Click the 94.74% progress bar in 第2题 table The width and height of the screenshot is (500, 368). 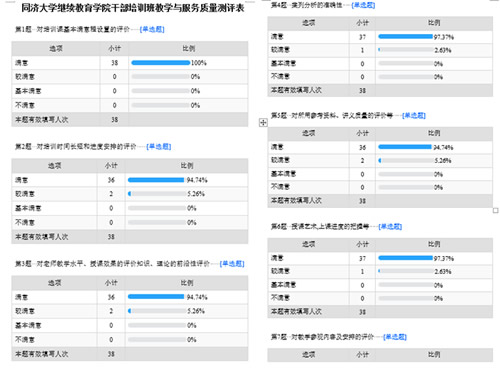click(156, 180)
